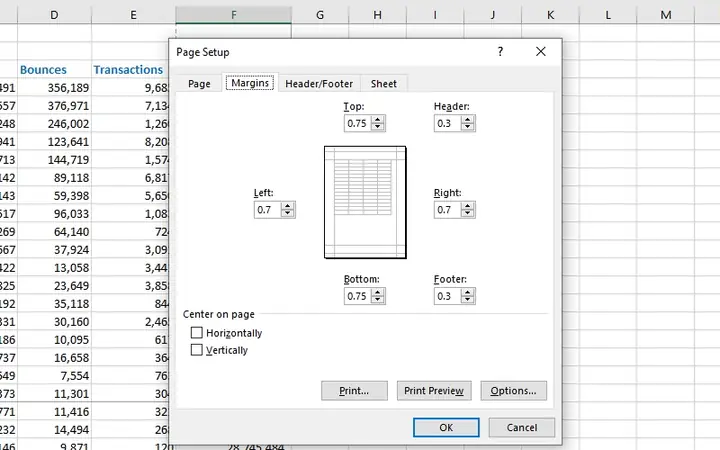Select the cell containing 35,118
Image resolution: width=720 pixels, height=450 pixels.
click(x=54, y=304)
